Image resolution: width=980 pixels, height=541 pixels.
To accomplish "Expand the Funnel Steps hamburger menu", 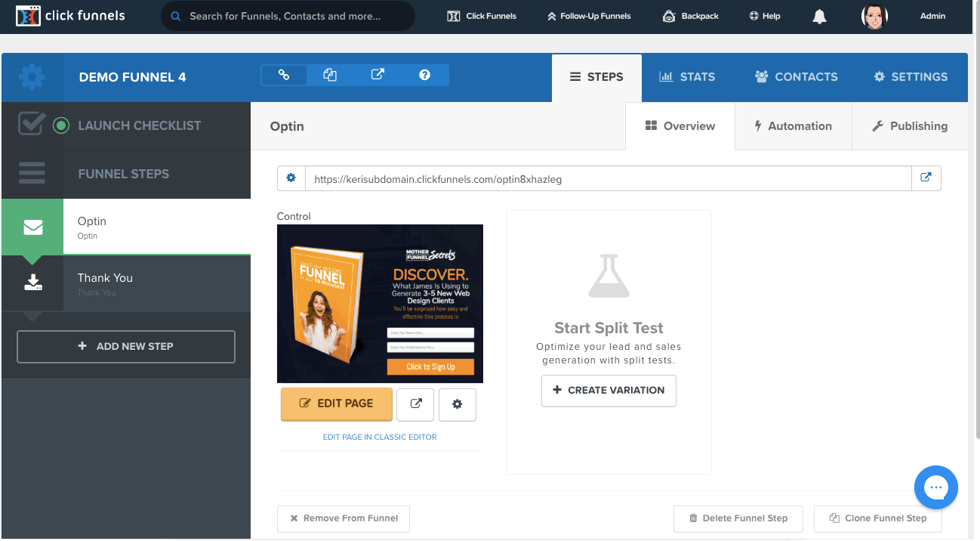I will [32, 173].
